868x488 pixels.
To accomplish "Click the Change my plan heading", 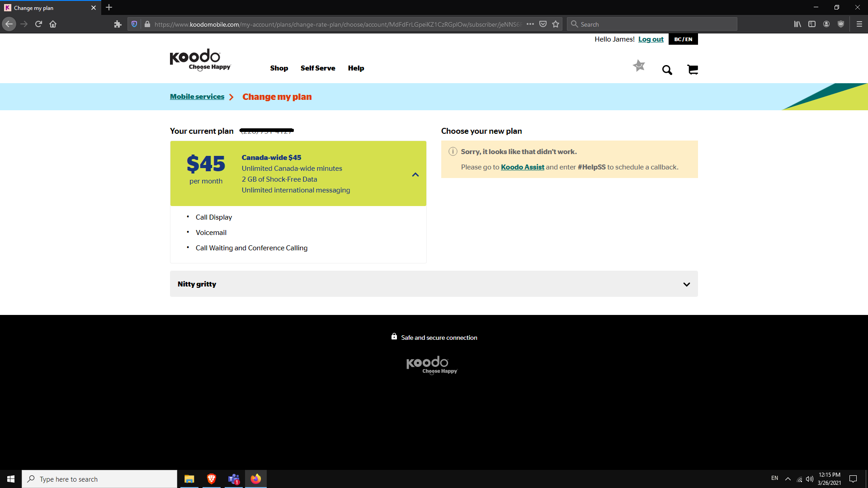I will [x=277, y=97].
